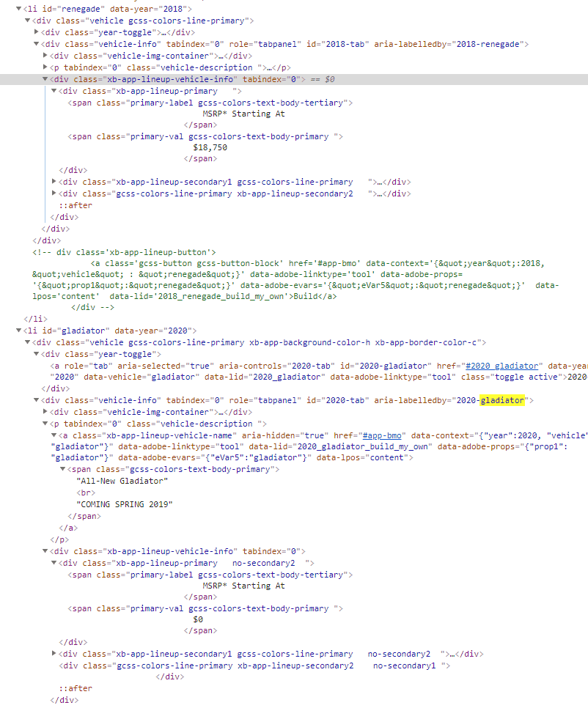Click the data-year="2018" attribute
This screenshot has width=588, height=708.
148,9
